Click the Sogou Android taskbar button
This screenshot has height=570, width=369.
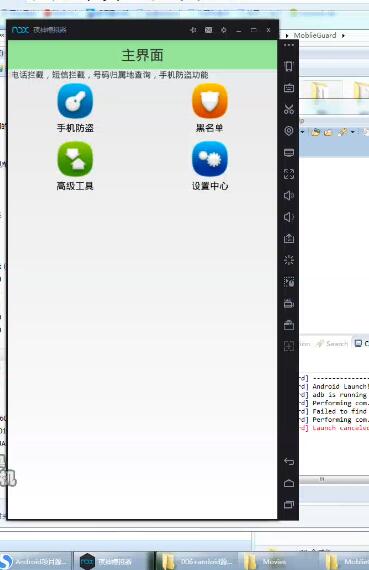pyautogui.click(x=36, y=561)
